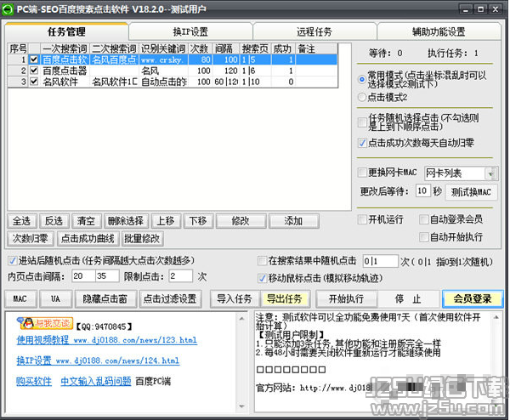Viewport: 510px width, 420px height.
Task: Enable the '开机运行' checkbox
Action: tap(362, 219)
